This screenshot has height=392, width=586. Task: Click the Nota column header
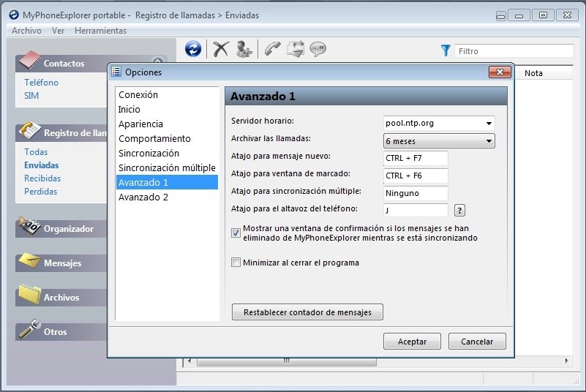(x=544, y=73)
